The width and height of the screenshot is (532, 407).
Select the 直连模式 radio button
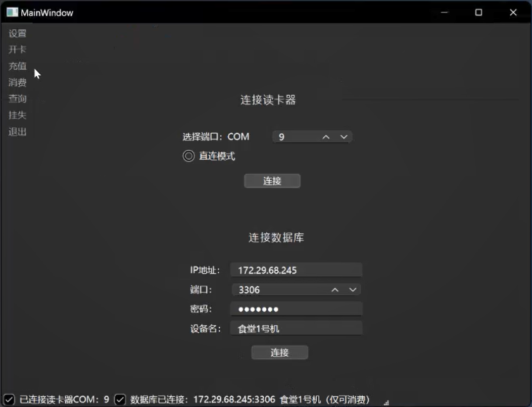(188, 156)
